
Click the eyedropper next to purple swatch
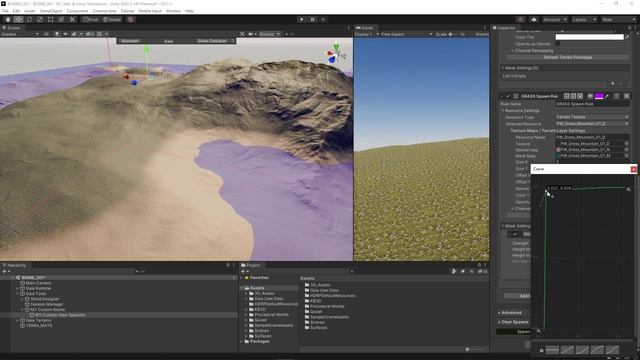(607, 96)
